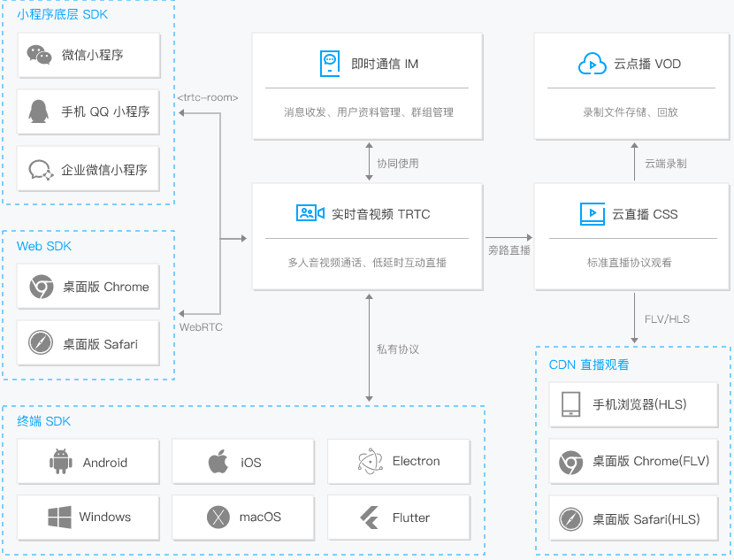The image size is (734, 560).
Task: Click the 桌面版 Chrome(FLV) label
Action: 651,461
